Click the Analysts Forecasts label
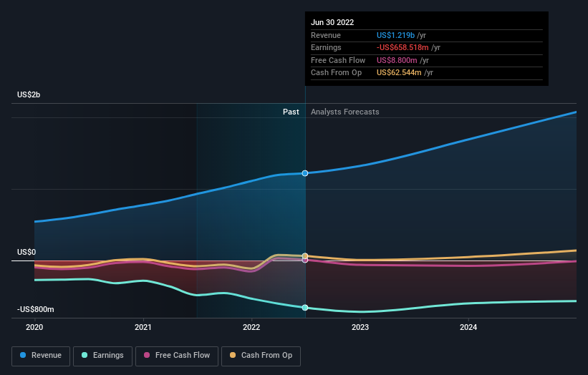This screenshot has height=375, width=588. coord(345,112)
